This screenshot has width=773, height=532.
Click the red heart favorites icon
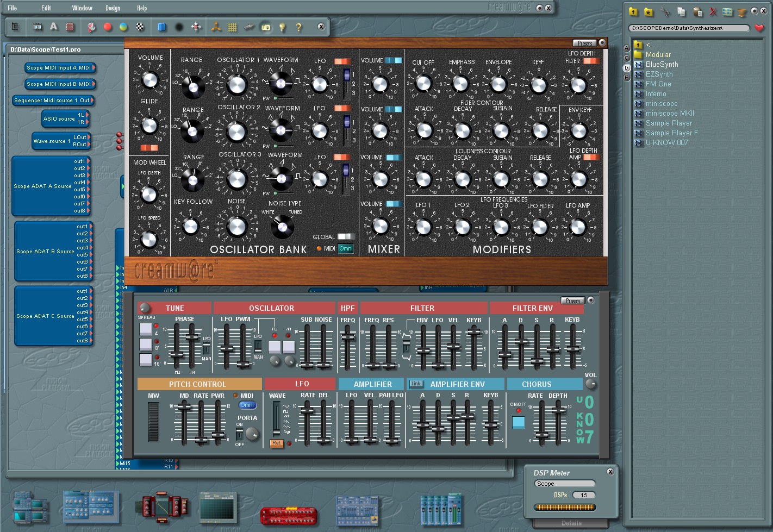759,28
